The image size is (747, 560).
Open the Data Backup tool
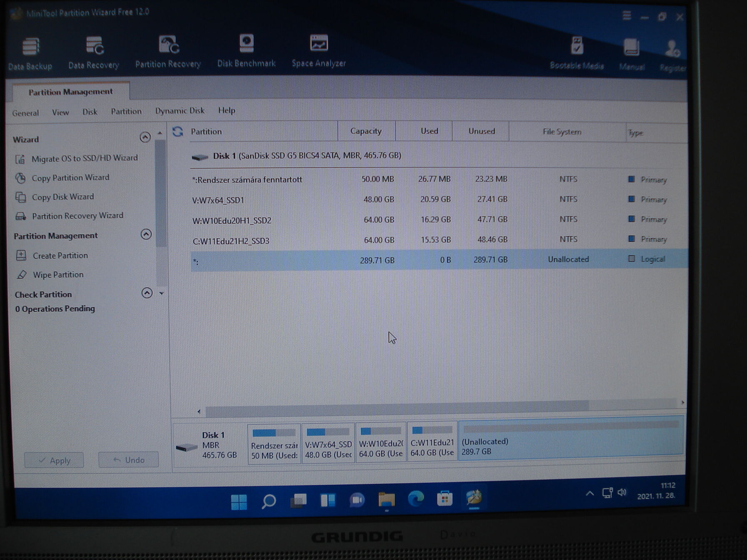[30, 53]
